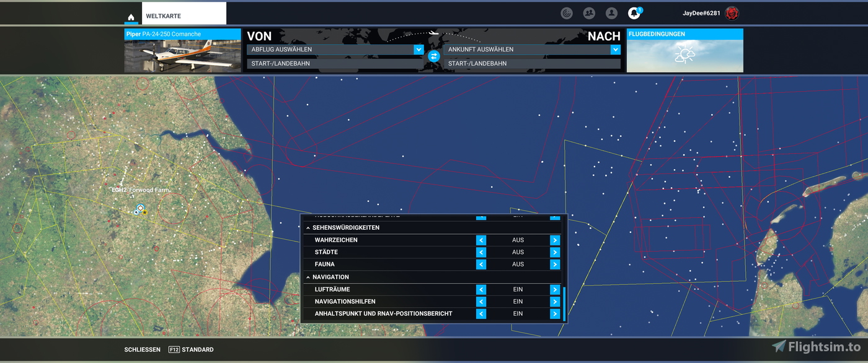Toggle Wahrzeichen with right arrow
This screenshot has width=868, height=363.
point(555,240)
